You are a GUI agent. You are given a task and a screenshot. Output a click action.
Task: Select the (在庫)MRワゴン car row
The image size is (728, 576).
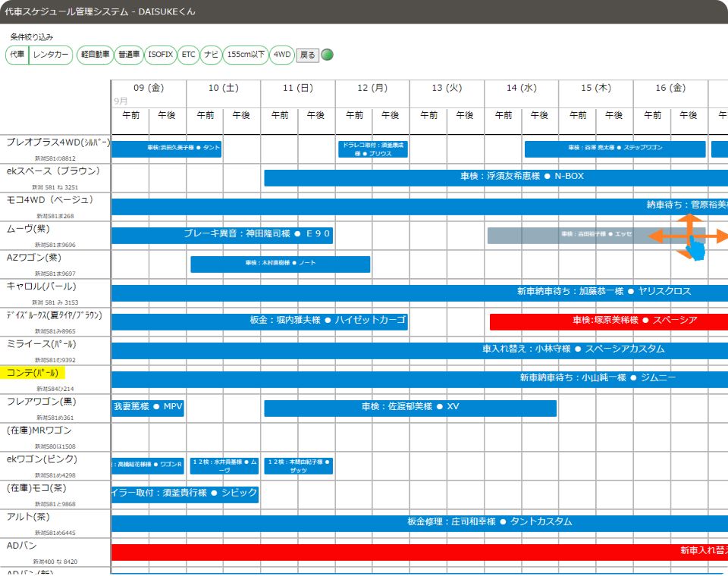(x=55, y=437)
